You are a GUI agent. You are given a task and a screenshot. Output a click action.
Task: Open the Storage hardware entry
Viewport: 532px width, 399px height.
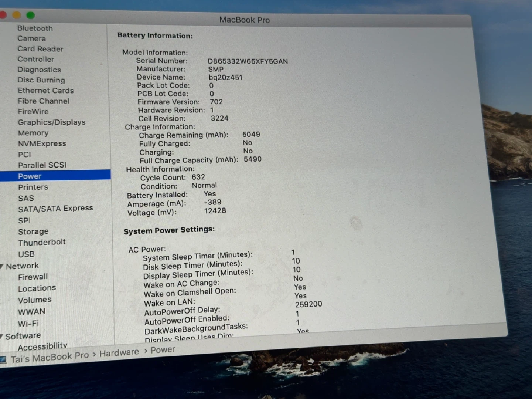point(33,231)
